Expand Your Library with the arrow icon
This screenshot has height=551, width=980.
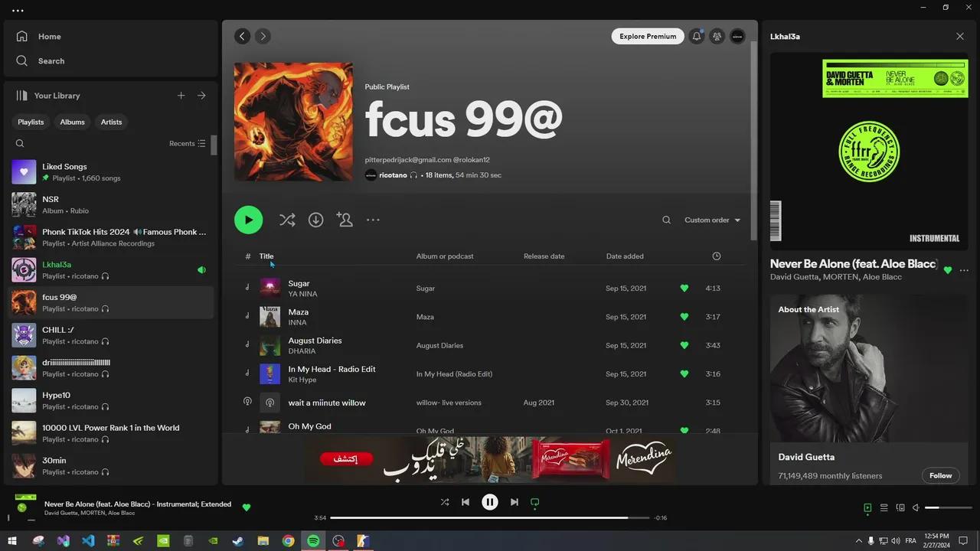point(201,96)
